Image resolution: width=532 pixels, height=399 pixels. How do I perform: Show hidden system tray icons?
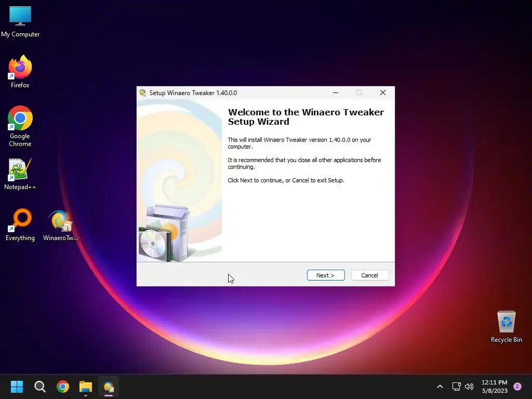[x=440, y=387]
